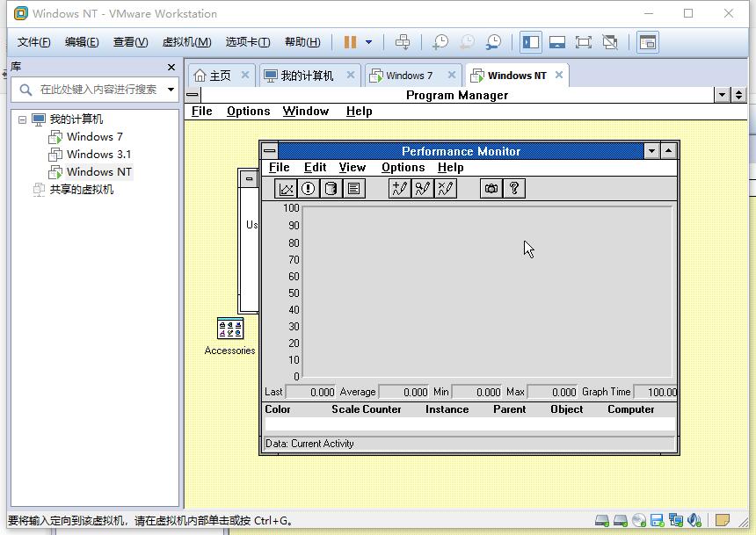
Task: Maximize Performance Monitor with the up arrow
Action: tap(668, 151)
